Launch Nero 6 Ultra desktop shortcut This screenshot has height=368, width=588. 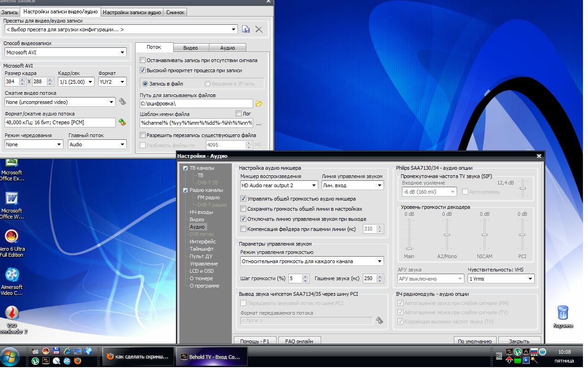11,243
